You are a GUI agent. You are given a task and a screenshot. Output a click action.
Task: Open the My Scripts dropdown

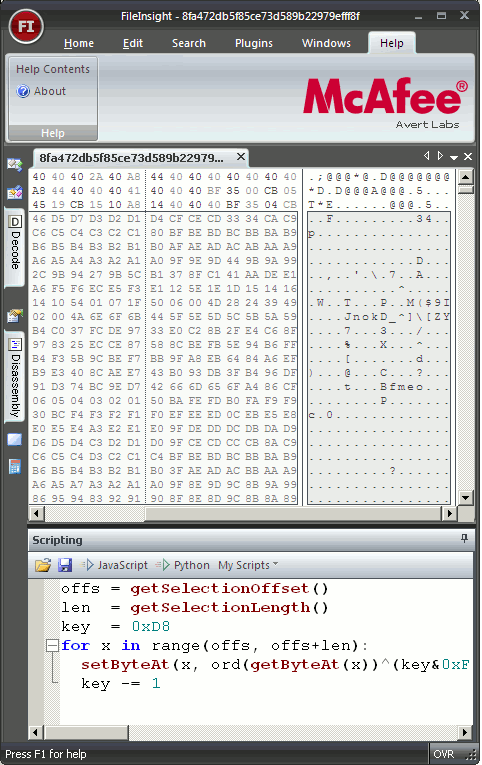point(248,565)
